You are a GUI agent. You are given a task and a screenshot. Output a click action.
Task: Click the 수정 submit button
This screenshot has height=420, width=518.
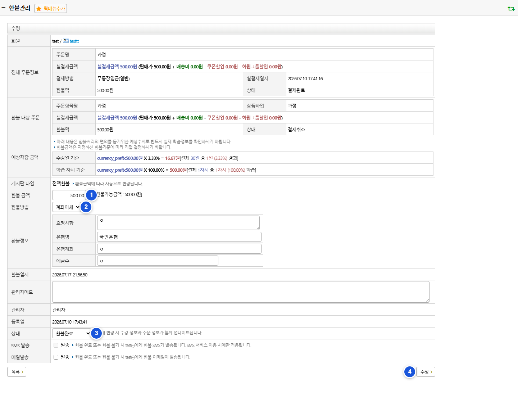(x=426, y=372)
